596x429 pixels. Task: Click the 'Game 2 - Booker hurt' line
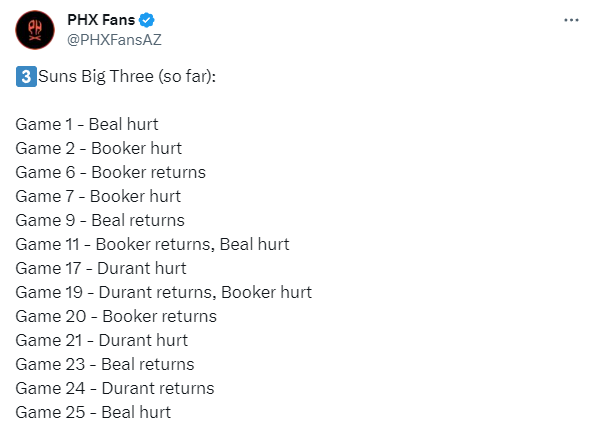pyautogui.click(x=98, y=148)
